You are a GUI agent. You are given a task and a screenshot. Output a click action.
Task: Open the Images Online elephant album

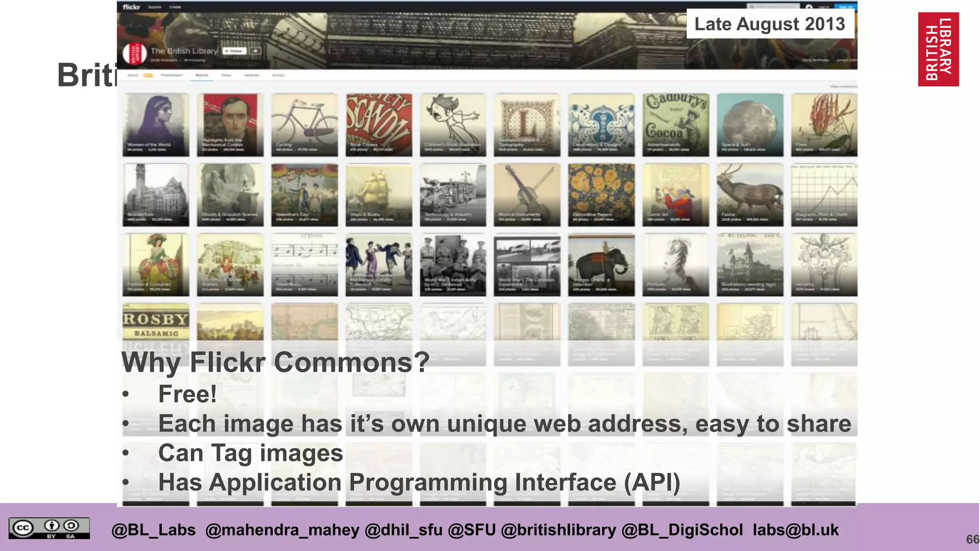coord(601,265)
